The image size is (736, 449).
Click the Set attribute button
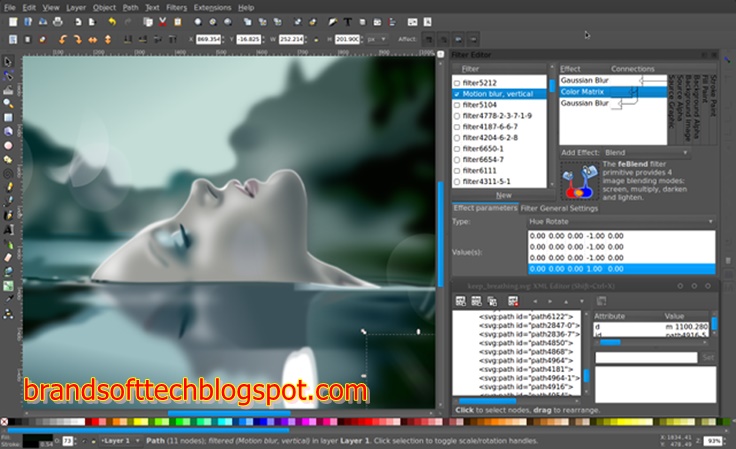pyautogui.click(x=708, y=358)
